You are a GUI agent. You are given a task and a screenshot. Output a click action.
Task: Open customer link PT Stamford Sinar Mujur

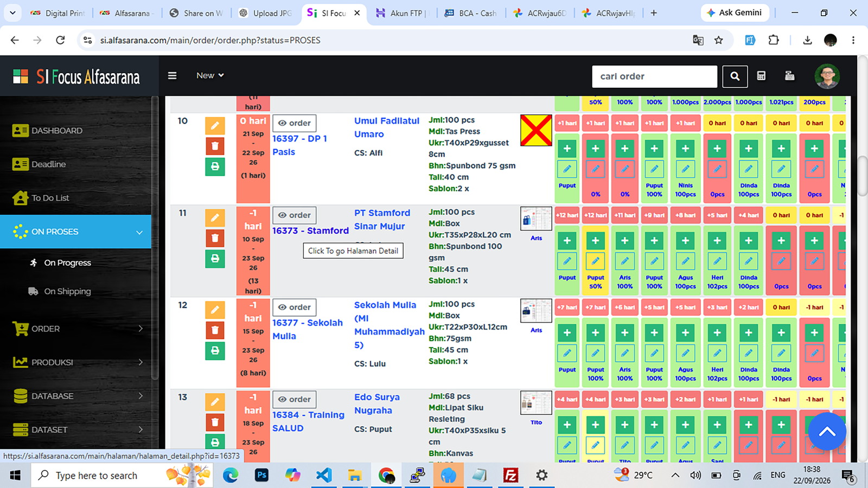coord(382,220)
